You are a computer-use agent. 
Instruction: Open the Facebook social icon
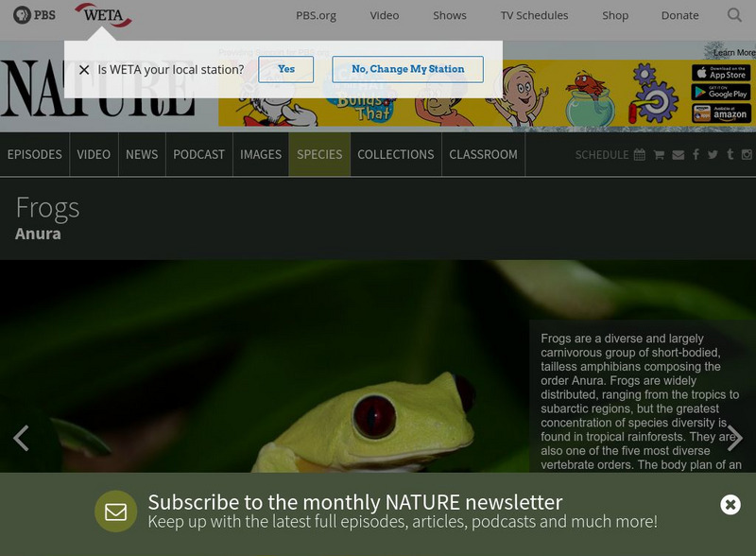point(696,154)
